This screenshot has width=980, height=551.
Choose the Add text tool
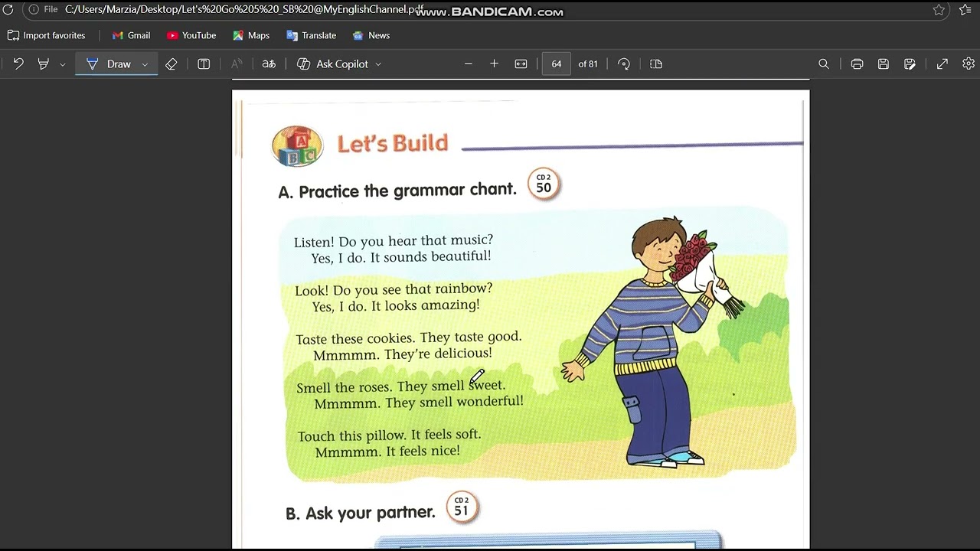click(x=204, y=64)
